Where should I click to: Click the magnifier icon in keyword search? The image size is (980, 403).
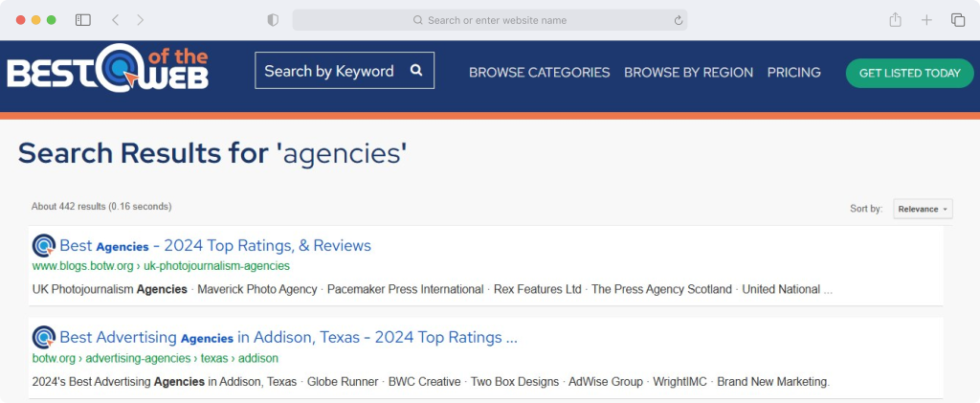point(416,70)
